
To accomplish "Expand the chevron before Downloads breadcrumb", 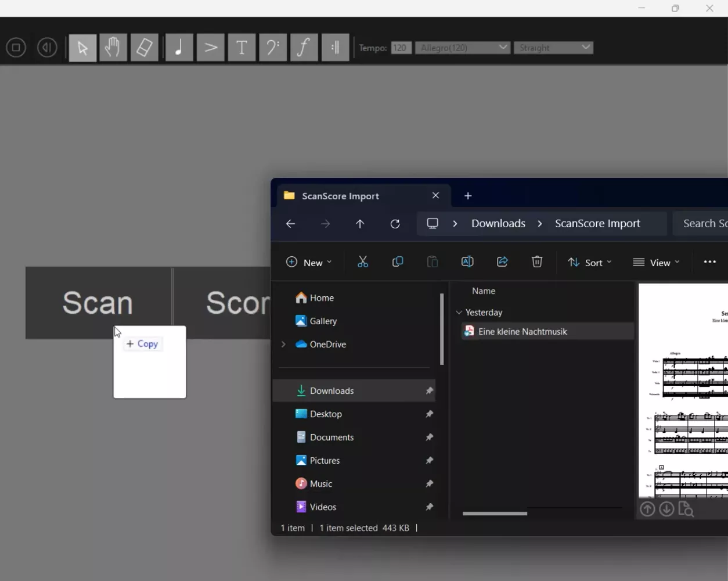I will coord(455,224).
